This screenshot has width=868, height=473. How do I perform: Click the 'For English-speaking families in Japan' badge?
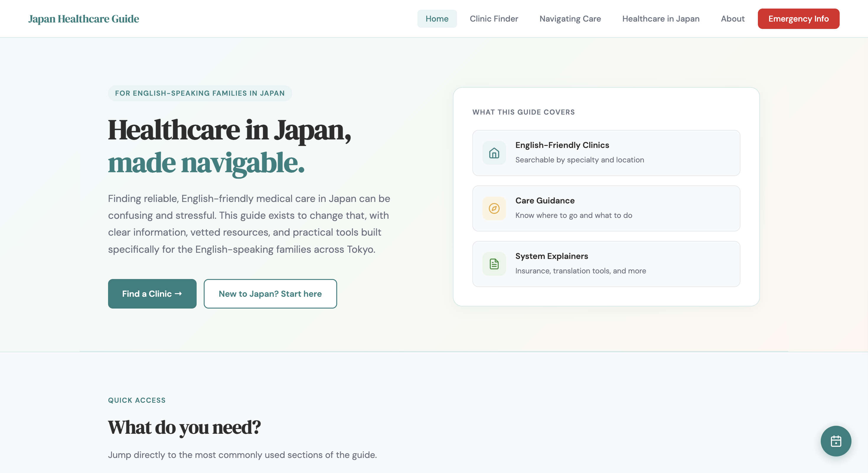(200, 93)
